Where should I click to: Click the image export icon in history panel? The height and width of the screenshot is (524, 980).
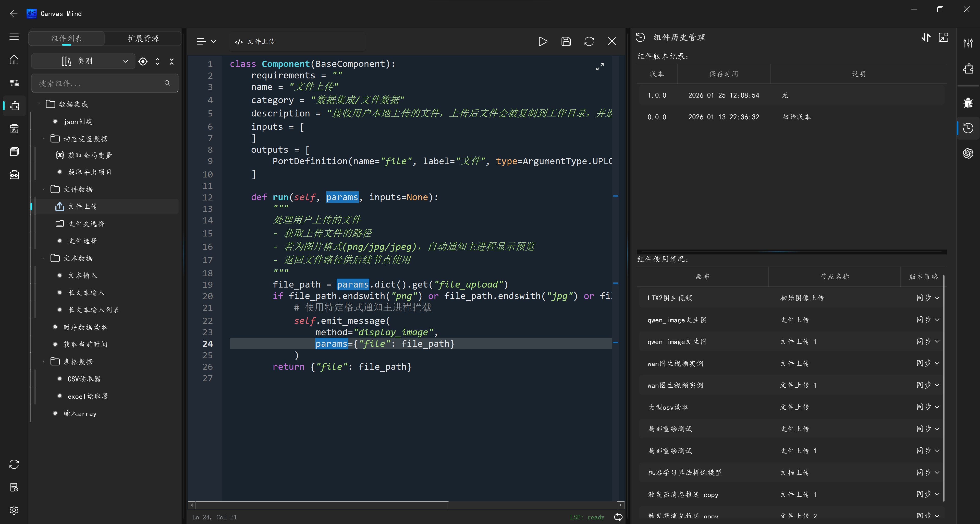click(x=944, y=37)
